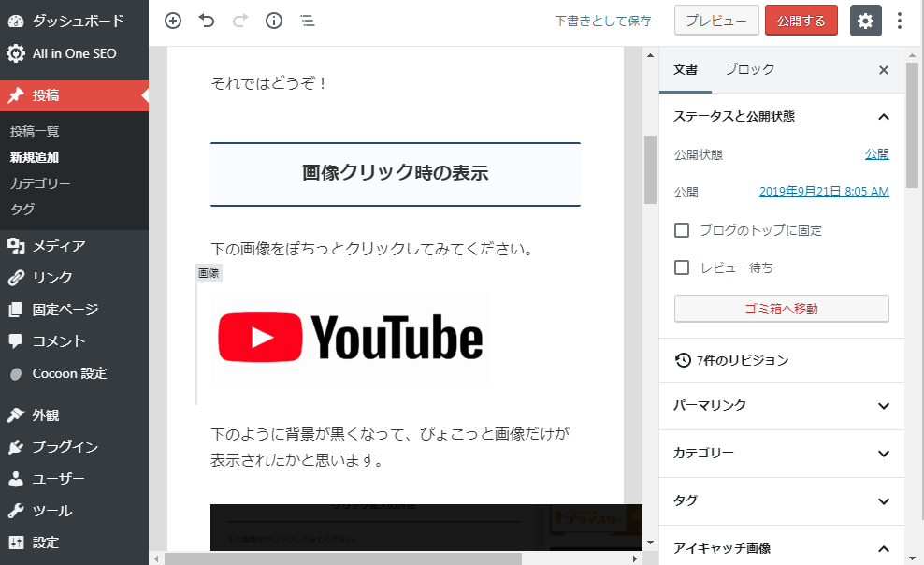Viewport: 924px width, 565px height.
Task: Click the ユーザー person icon
Action: (x=16, y=478)
